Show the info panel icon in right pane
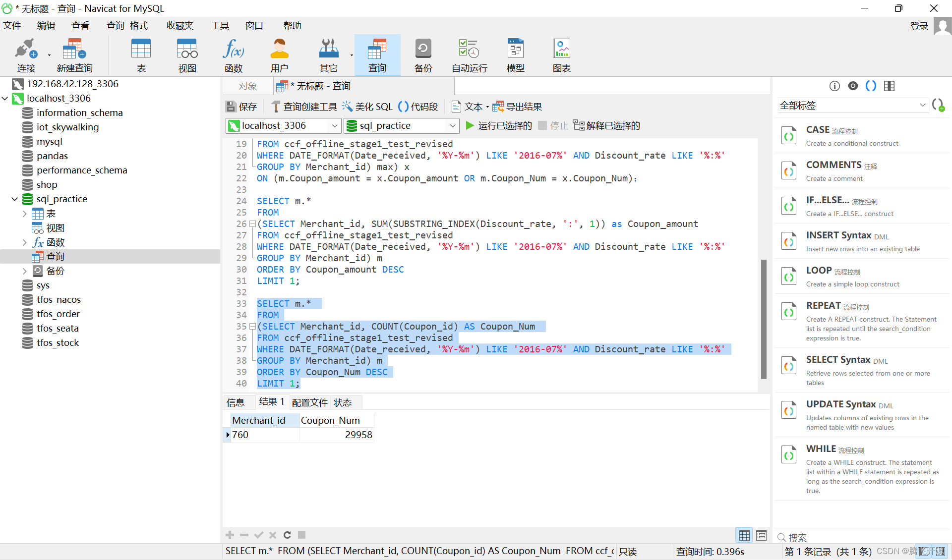This screenshot has width=952, height=560. tap(834, 86)
